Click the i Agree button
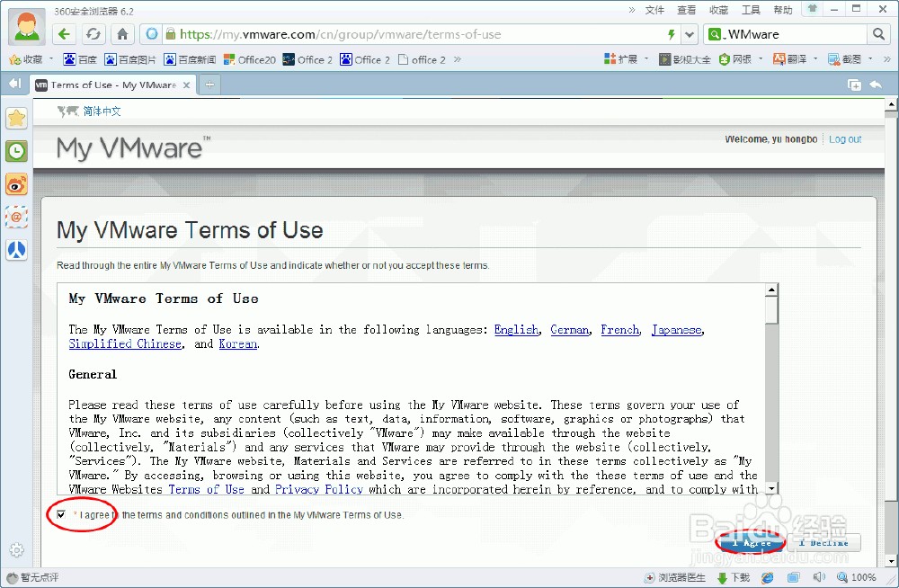Screen dimensions: 899x588 click(750, 542)
